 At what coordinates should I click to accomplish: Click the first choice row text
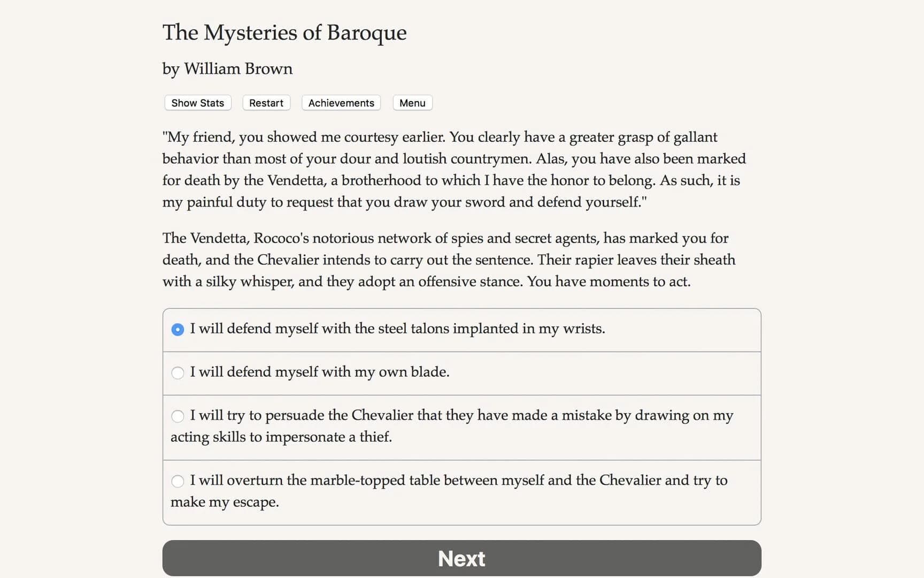pyautogui.click(x=398, y=329)
